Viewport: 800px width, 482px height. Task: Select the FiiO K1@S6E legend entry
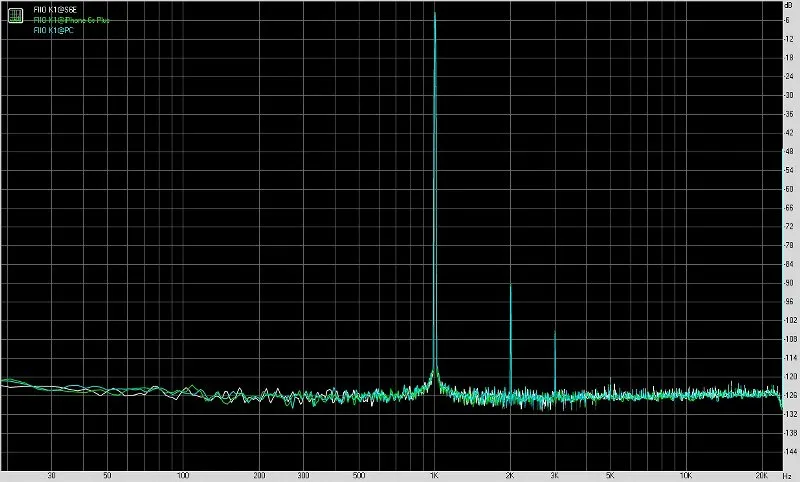coord(55,10)
